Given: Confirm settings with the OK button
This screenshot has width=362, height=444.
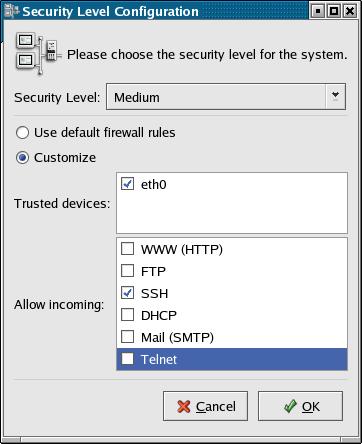Looking at the screenshot, I should point(300,406).
